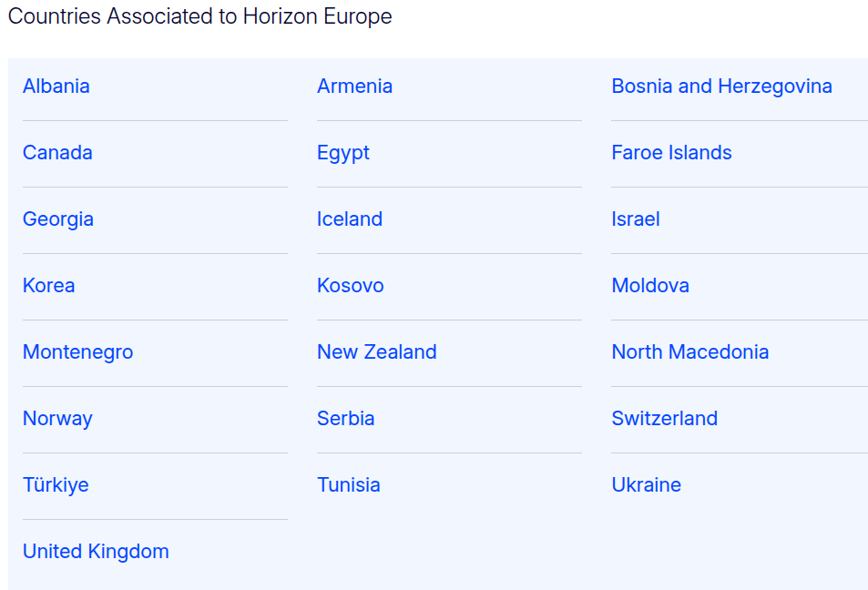
Task: Select Montenegro from the list
Action: pyautogui.click(x=78, y=352)
